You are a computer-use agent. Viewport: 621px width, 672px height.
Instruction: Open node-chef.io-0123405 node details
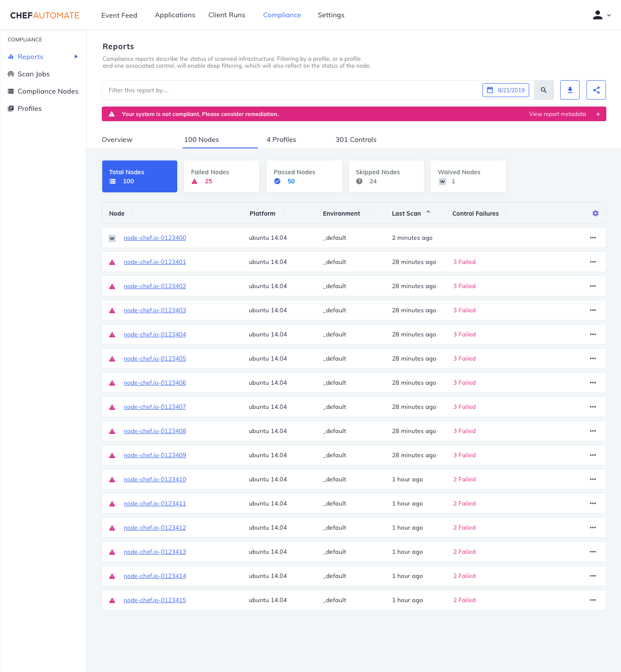(155, 358)
